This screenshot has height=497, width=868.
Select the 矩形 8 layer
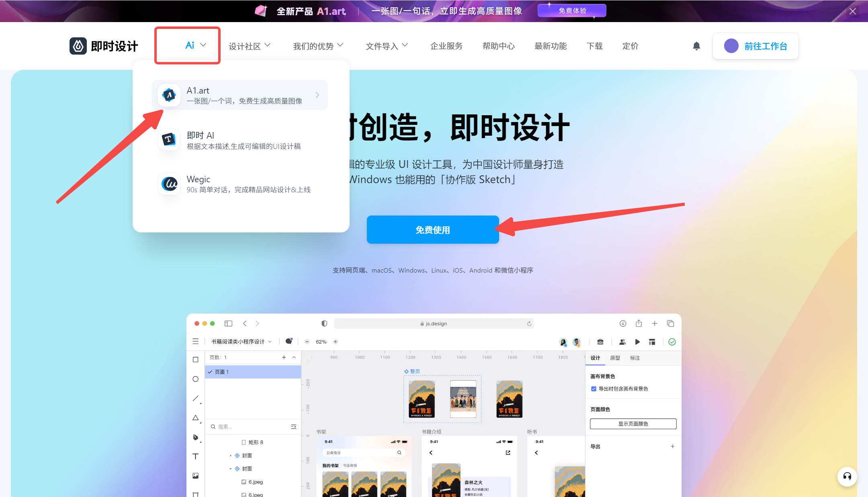tap(252, 442)
